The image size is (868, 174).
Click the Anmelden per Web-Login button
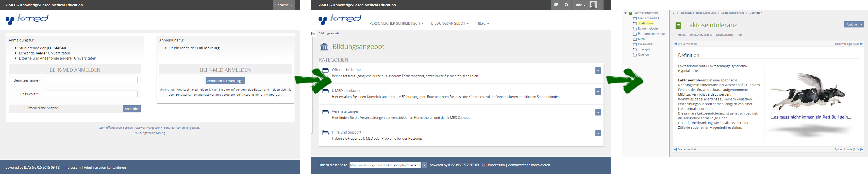pos(225,81)
